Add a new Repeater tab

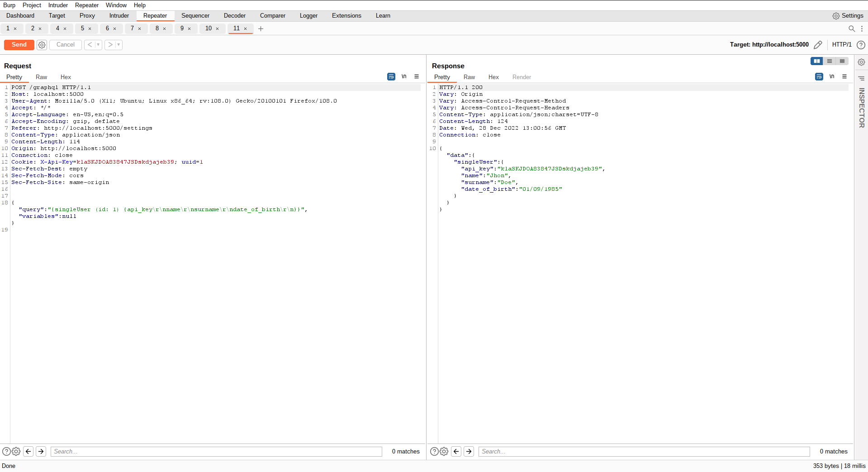coord(261,28)
